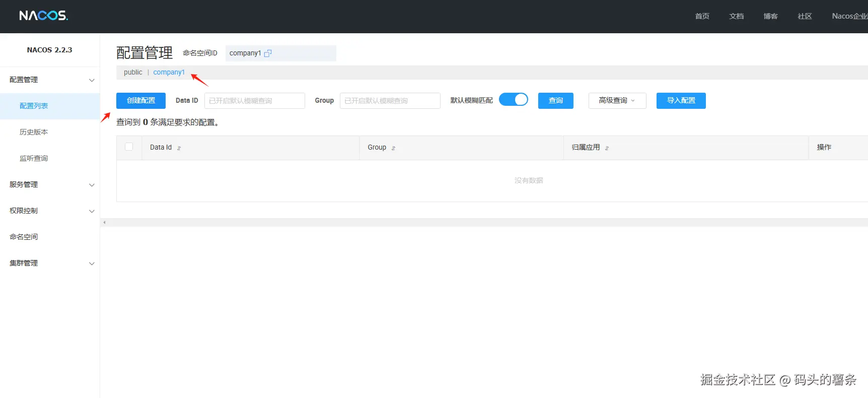Image resolution: width=868 pixels, height=398 pixels.
Task: Open 文档 in top navigation
Action: point(736,16)
